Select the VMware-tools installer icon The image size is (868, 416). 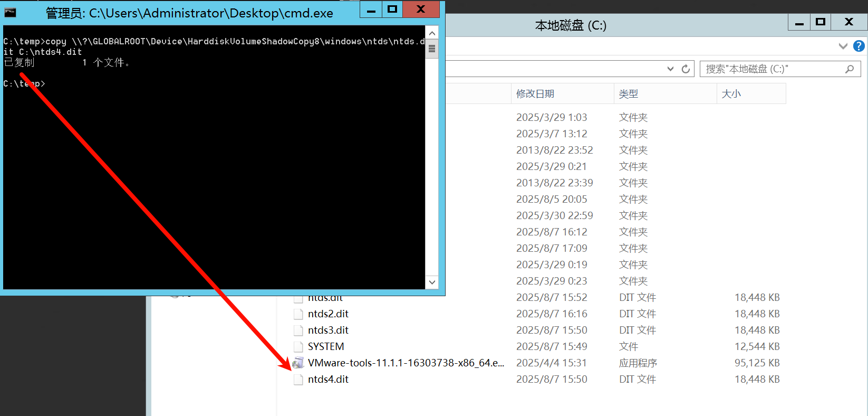298,363
